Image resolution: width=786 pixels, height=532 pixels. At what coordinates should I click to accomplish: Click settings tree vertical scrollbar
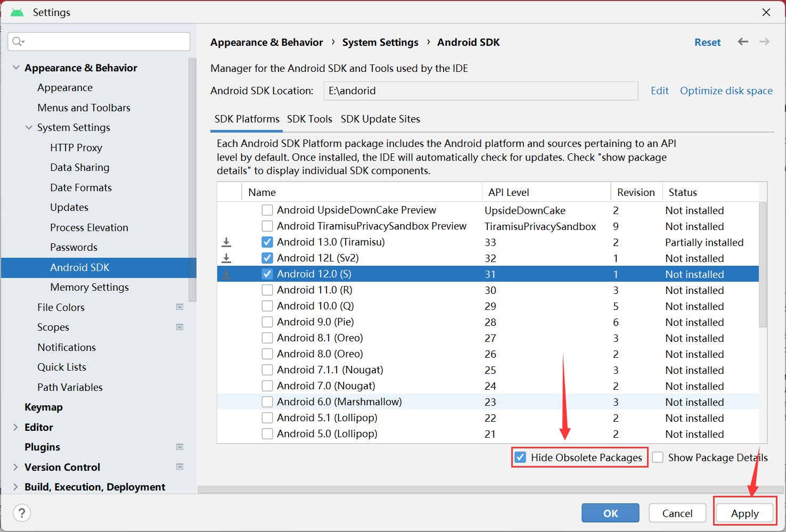click(x=193, y=180)
